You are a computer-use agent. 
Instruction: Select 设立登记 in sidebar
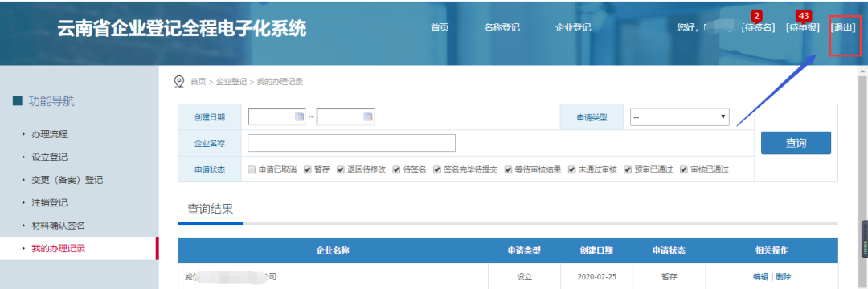coord(49,157)
